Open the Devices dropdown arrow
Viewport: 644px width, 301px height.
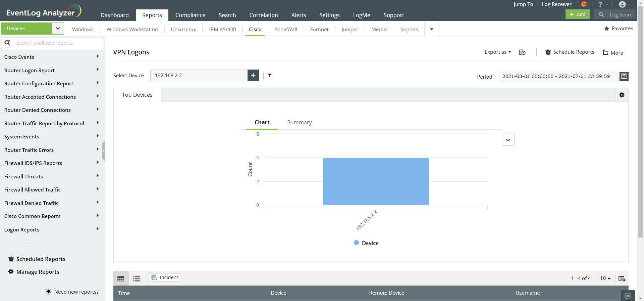[58, 29]
